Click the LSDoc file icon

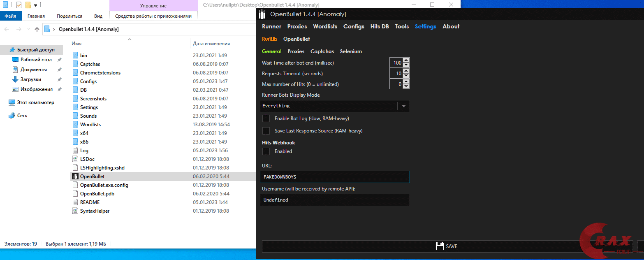75,159
